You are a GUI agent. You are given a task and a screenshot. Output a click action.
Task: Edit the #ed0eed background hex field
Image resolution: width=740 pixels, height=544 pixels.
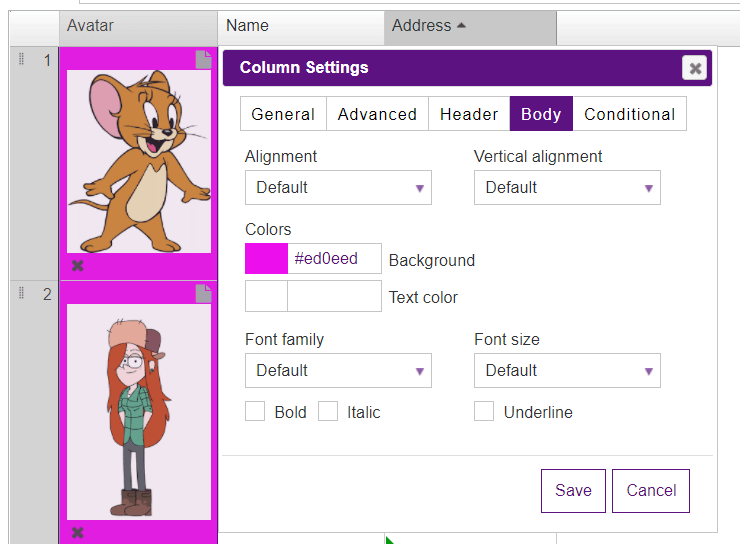[334, 259]
